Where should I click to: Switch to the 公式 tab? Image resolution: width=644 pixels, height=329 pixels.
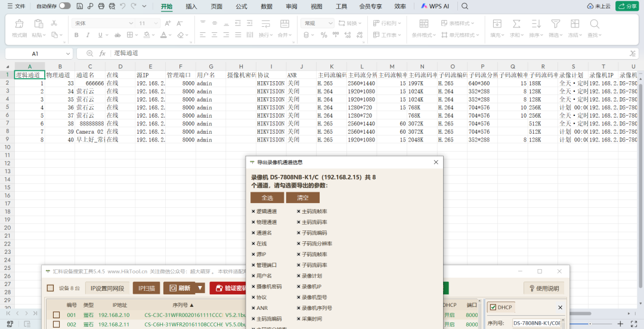pos(241,6)
